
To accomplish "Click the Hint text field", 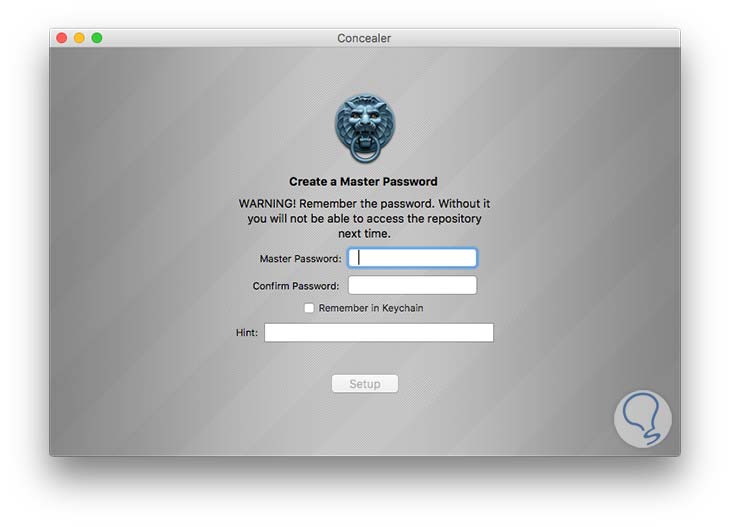I will click(x=379, y=332).
